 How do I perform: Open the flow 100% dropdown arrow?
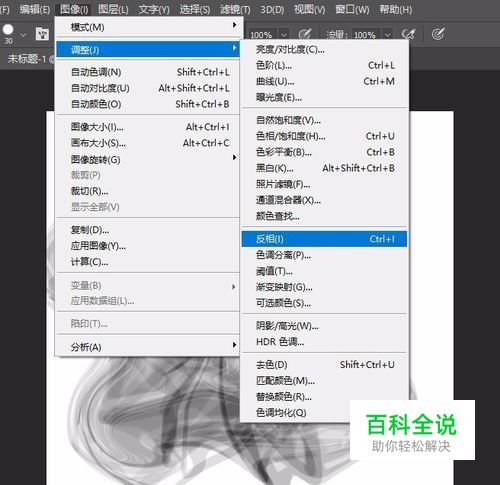(387, 35)
